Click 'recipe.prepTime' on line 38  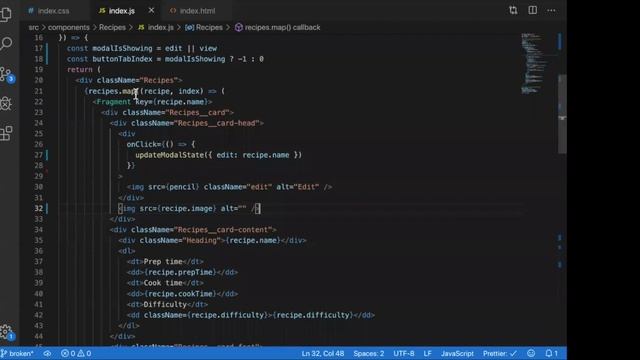tap(180, 272)
